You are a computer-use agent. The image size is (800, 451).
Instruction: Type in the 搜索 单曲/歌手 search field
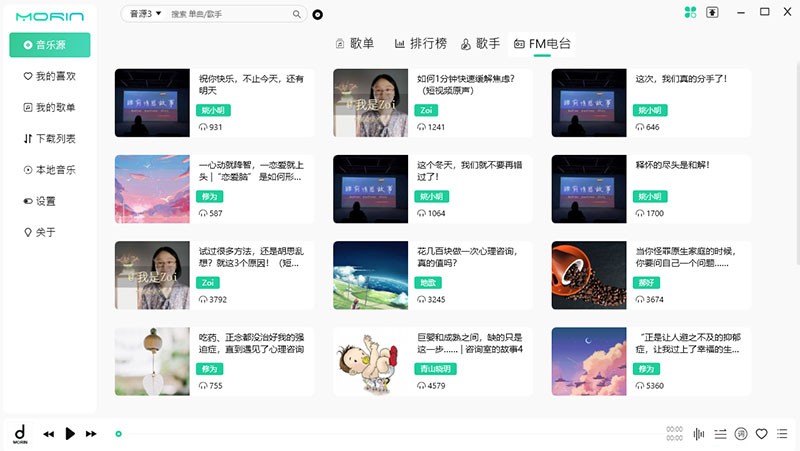(230, 14)
